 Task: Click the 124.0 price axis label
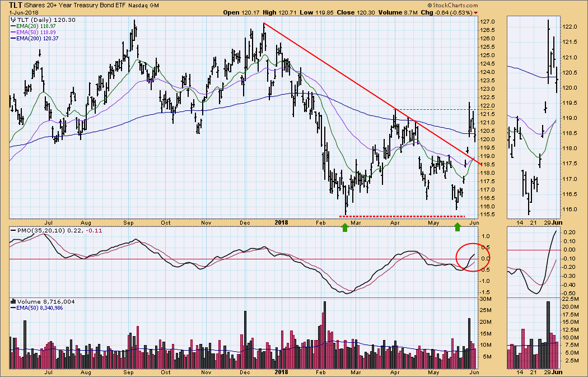(x=487, y=72)
